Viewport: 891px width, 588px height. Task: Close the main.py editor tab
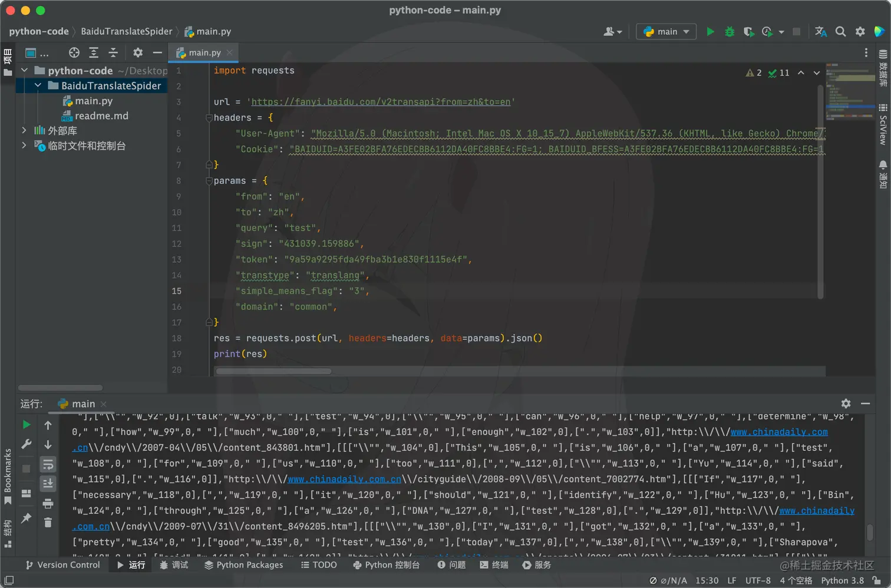click(x=230, y=52)
